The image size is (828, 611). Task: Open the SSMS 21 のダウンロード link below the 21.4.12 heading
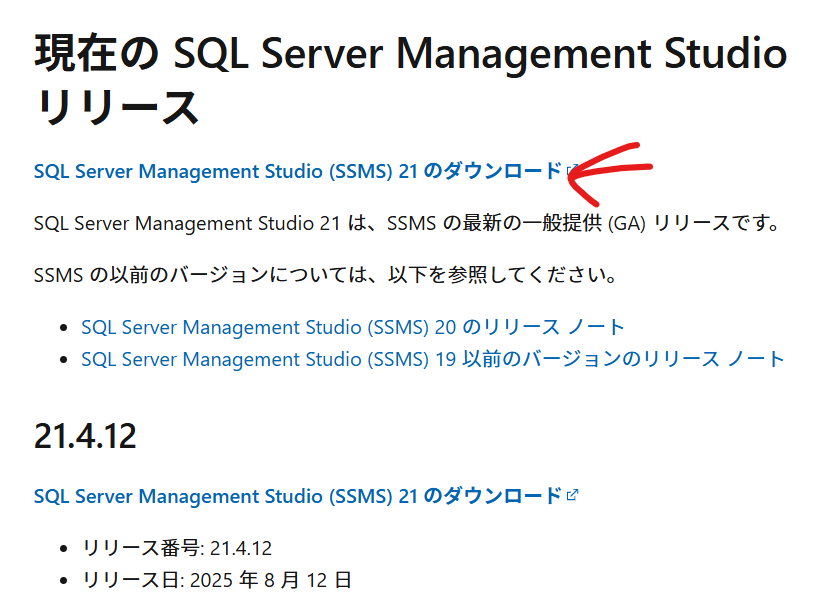pyautogui.click(x=297, y=496)
